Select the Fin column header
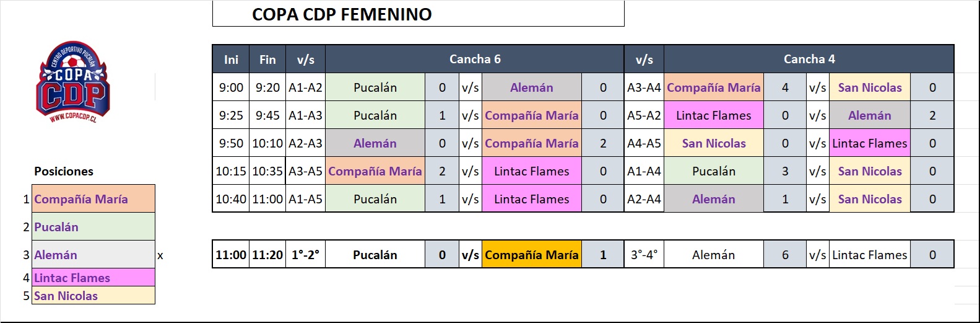 coord(267,60)
